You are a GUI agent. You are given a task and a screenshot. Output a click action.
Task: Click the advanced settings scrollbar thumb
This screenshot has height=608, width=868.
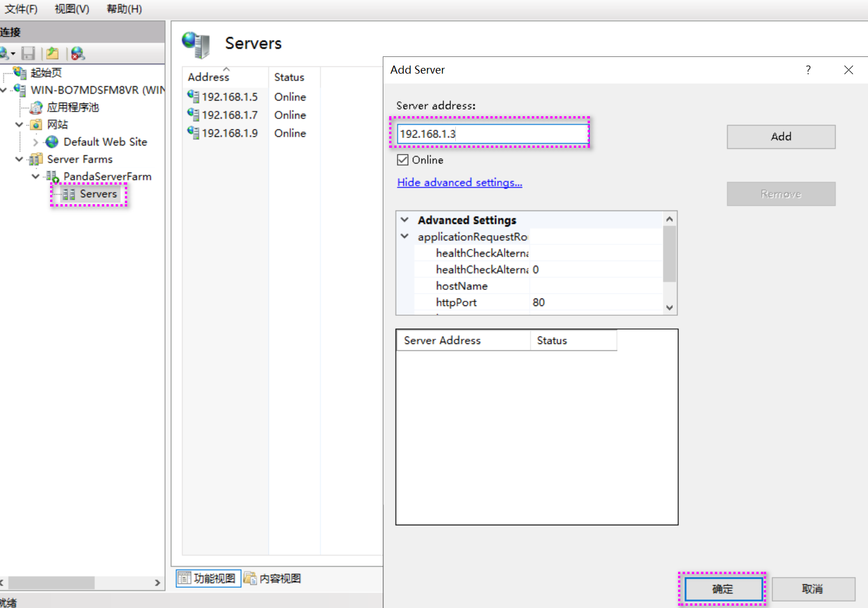[669, 254]
